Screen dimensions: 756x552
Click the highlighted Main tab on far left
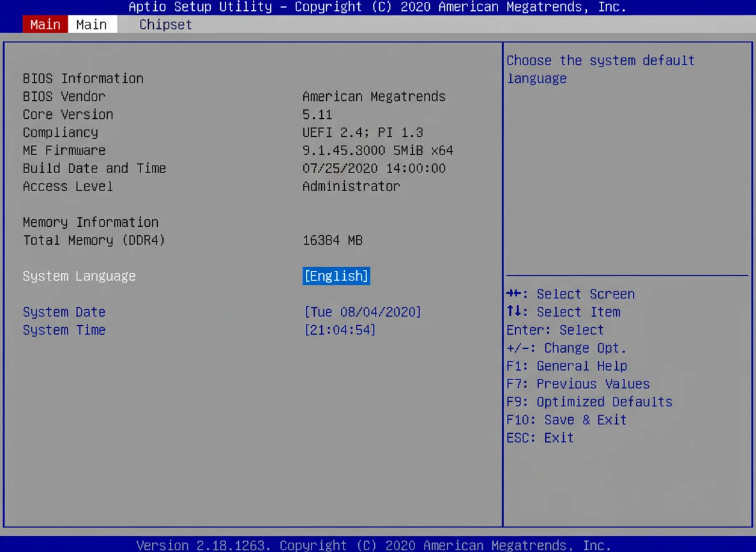click(x=45, y=24)
